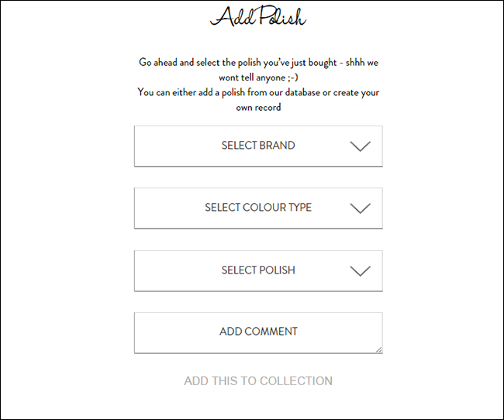Click the 'wont tell anyone ;-)' text line
This screenshot has width=504, height=420.
[258, 77]
